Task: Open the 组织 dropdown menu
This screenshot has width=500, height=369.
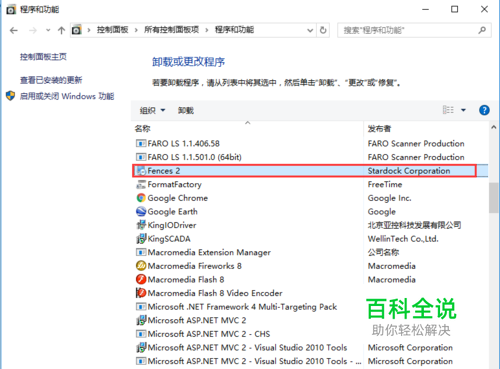Action: pos(152,110)
